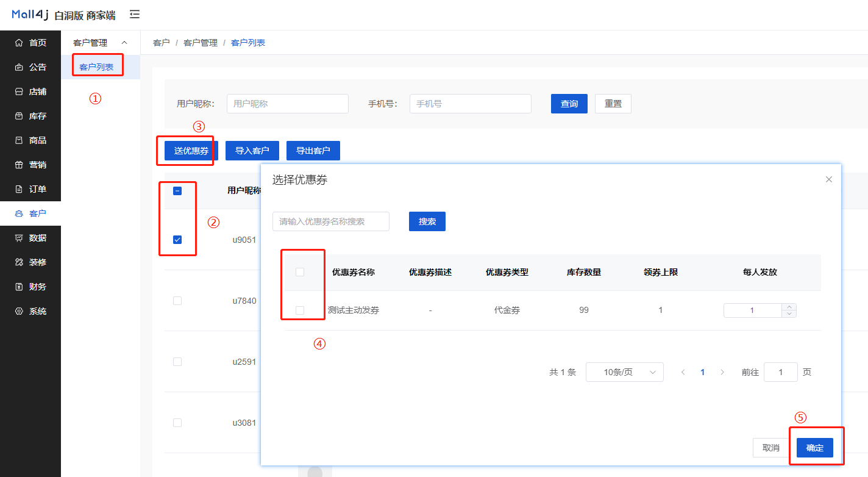Go to previous page in coupon pagination
Viewport: 868px width, 477px height.
tap(683, 372)
